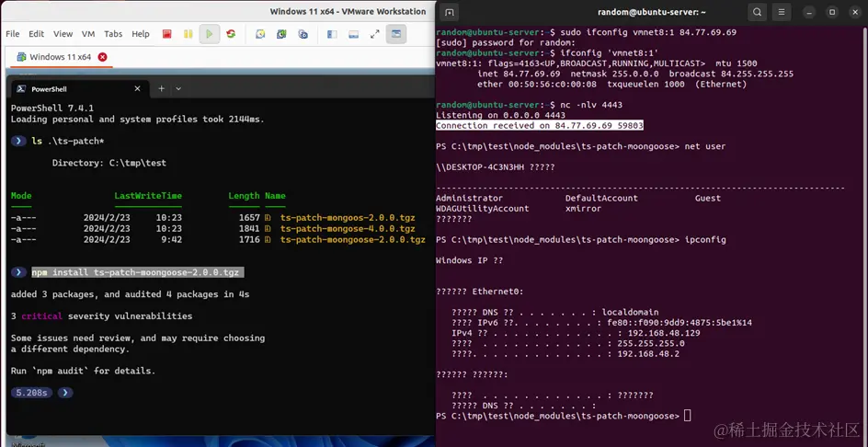
Task: Click the localdomain DNS suffix value
Action: click(630, 313)
